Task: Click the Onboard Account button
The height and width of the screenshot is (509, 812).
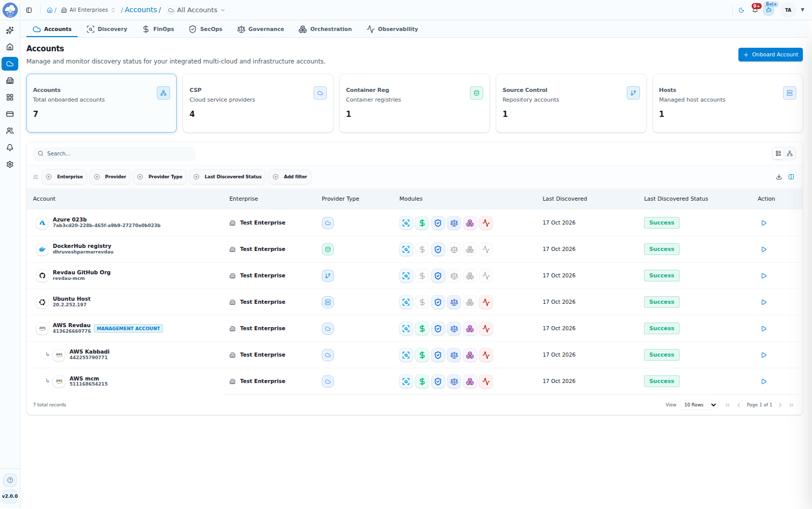Action: click(770, 55)
